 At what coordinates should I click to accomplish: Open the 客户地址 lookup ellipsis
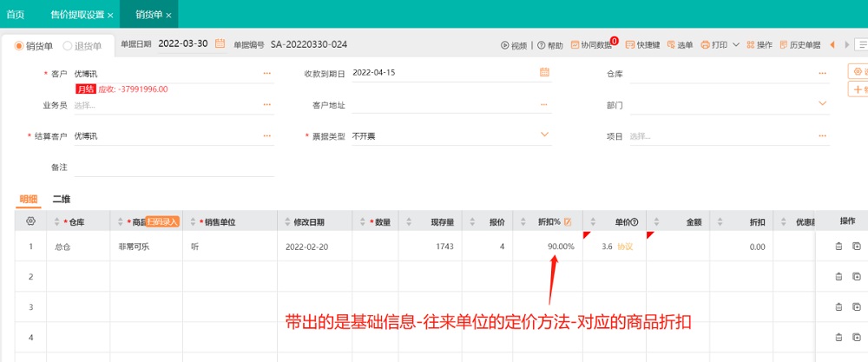tap(544, 105)
